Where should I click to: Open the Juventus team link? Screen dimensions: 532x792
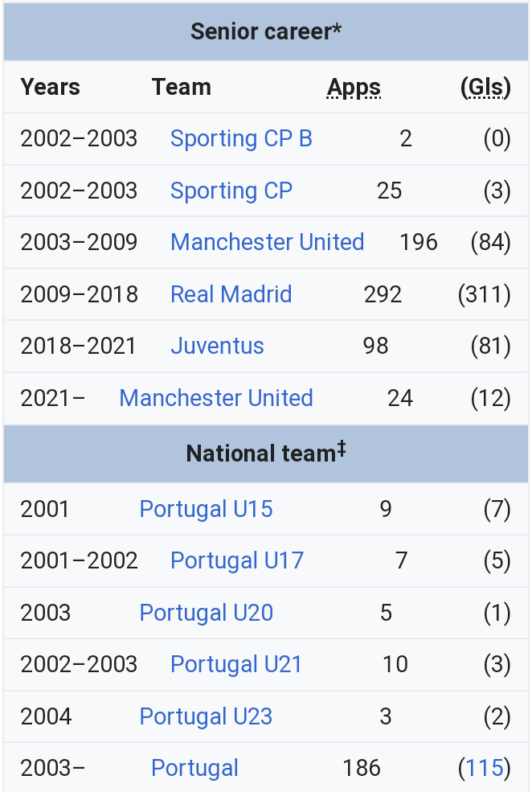tap(217, 346)
